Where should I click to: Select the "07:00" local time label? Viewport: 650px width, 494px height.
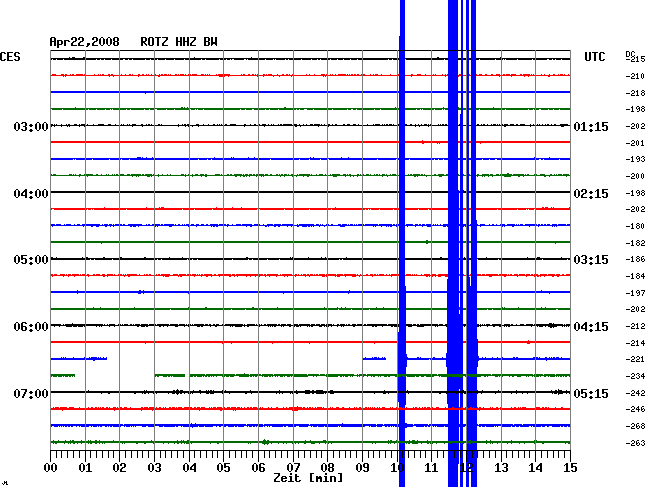(31, 393)
